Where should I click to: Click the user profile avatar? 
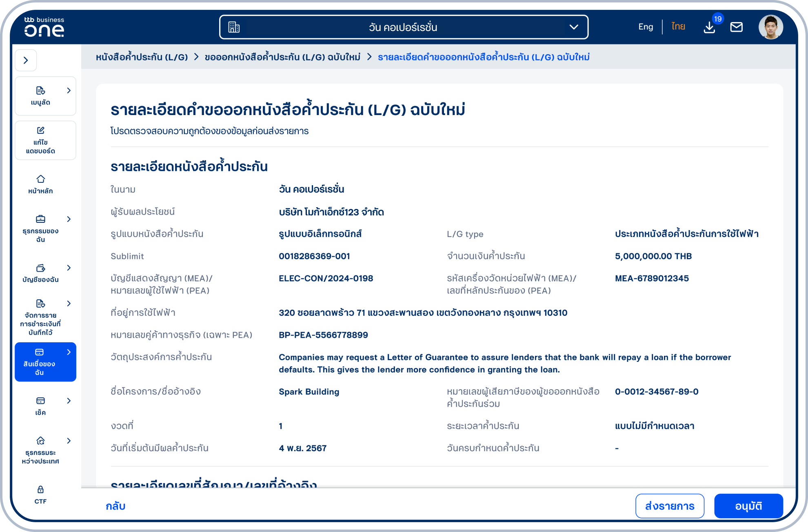click(x=771, y=27)
